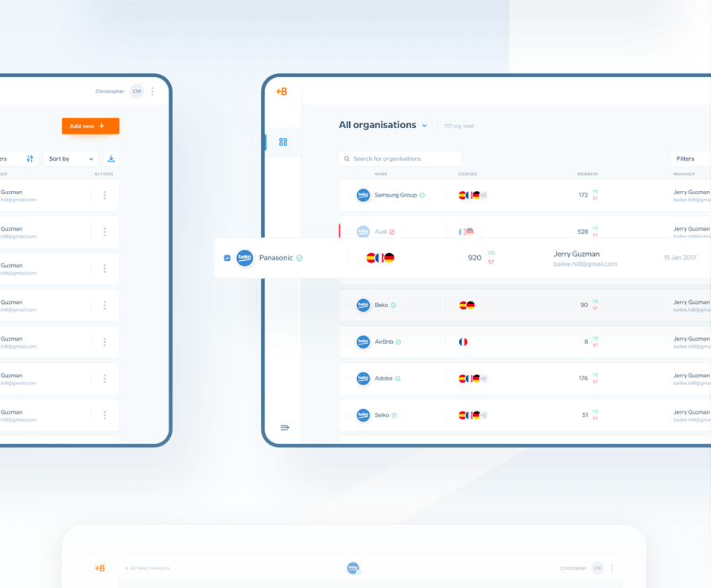Click the +B logo in right panel

click(x=282, y=92)
